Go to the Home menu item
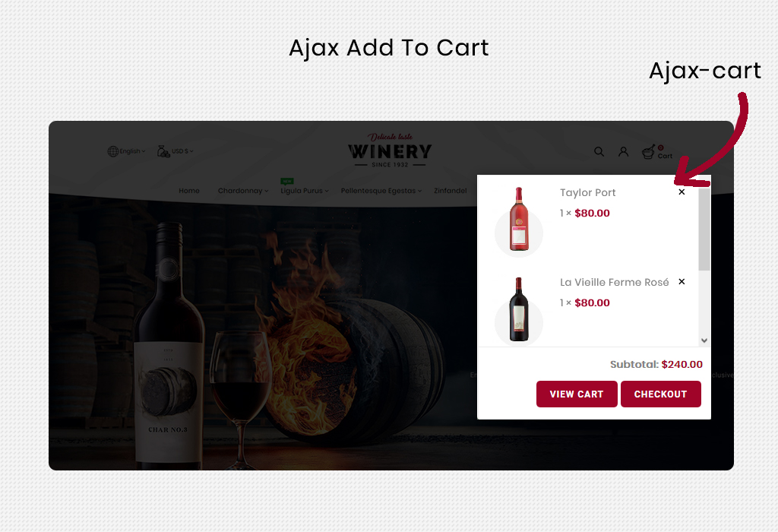 pos(189,191)
